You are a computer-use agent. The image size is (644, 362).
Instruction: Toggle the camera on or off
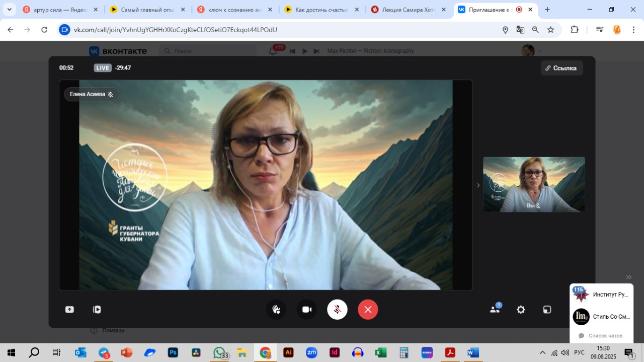pyautogui.click(x=306, y=310)
